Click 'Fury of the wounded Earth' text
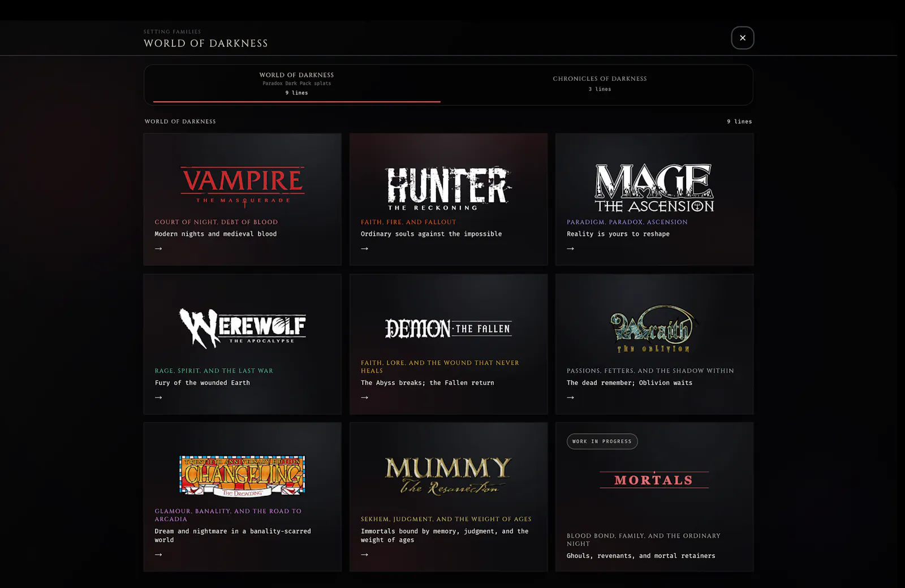 202,383
